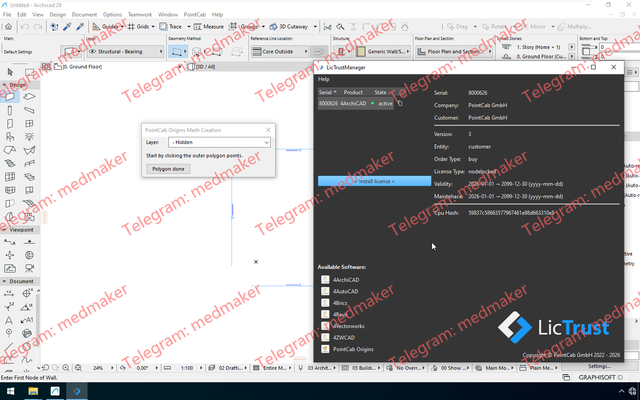Toggle Grids snapping
The image size is (640, 400).
point(138,27)
